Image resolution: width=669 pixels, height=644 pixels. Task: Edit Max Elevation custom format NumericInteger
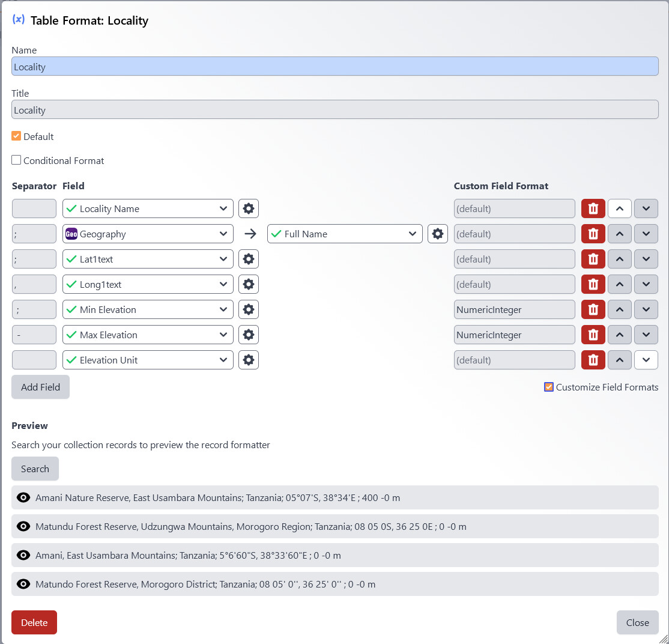coord(514,335)
